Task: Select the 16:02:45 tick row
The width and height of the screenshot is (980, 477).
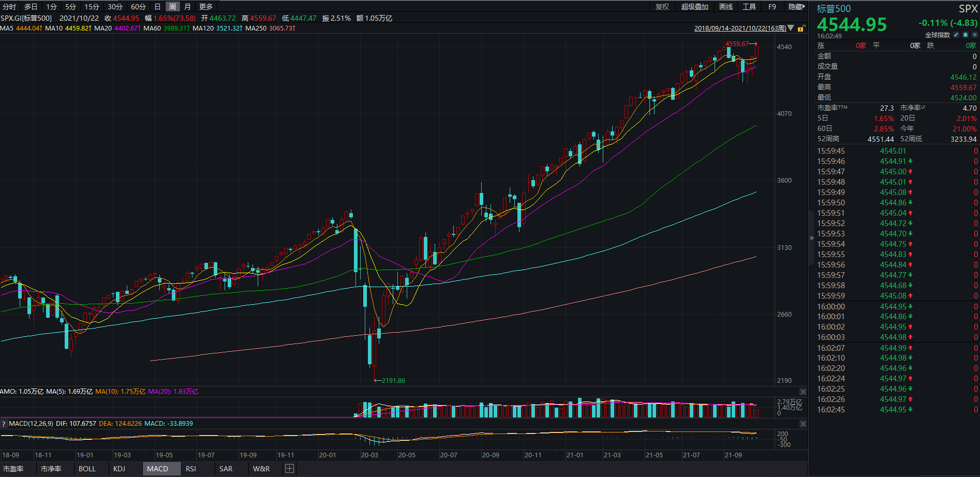Action: [x=897, y=410]
